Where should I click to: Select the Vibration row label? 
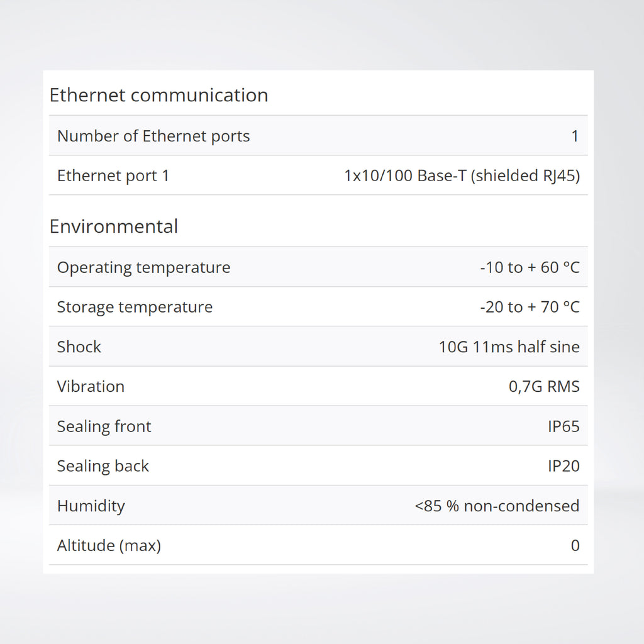pyautogui.click(x=91, y=386)
